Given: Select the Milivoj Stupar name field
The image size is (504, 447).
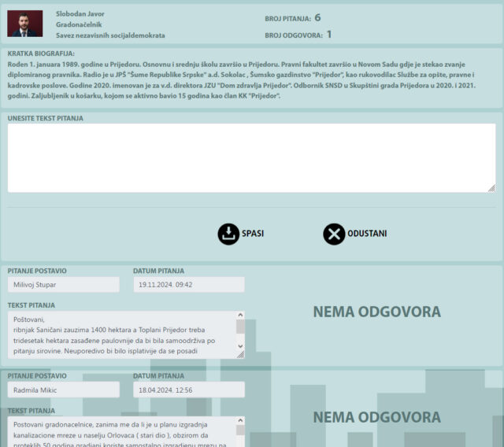Looking at the screenshot, I should coord(64,285).
